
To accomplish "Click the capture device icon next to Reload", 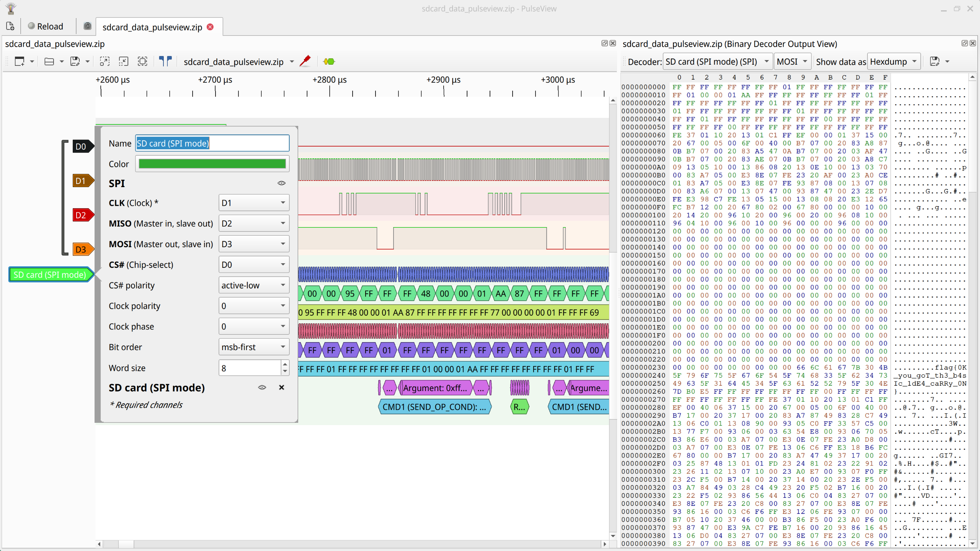I will point(87,26).
